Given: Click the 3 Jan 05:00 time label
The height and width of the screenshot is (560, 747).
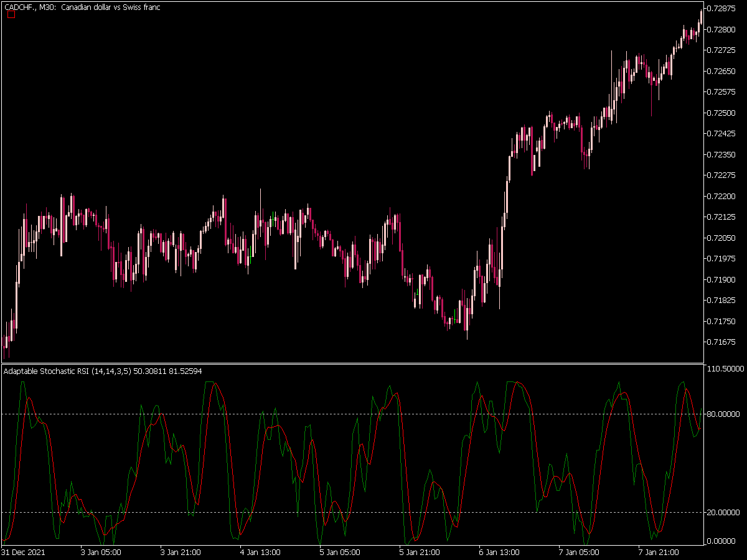Looking at the screenshot, I should tap(101, 552).
